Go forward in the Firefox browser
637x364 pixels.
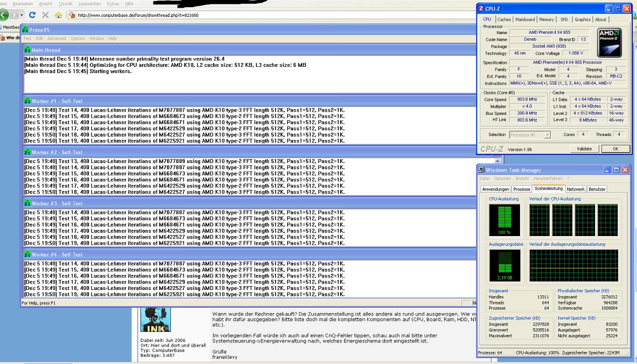[x=15, y=15]
